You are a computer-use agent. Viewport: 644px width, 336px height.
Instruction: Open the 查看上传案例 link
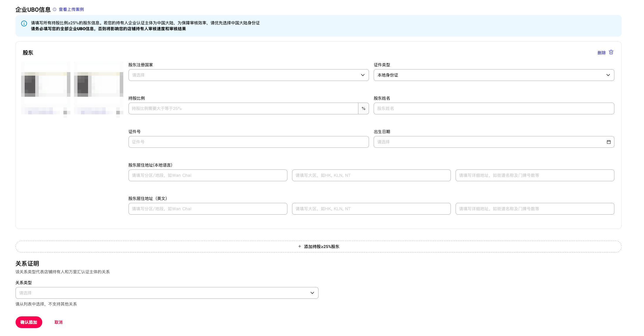(71, 9)
